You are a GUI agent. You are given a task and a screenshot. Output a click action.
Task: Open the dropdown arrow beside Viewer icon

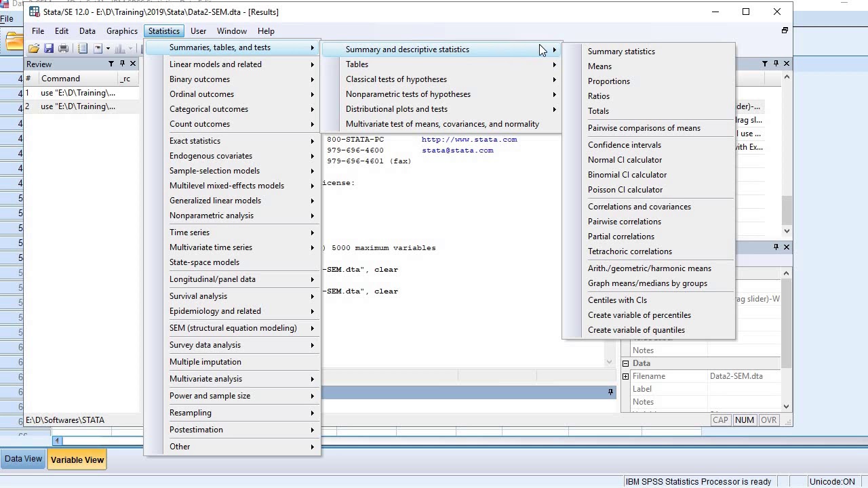coord(108,48)
